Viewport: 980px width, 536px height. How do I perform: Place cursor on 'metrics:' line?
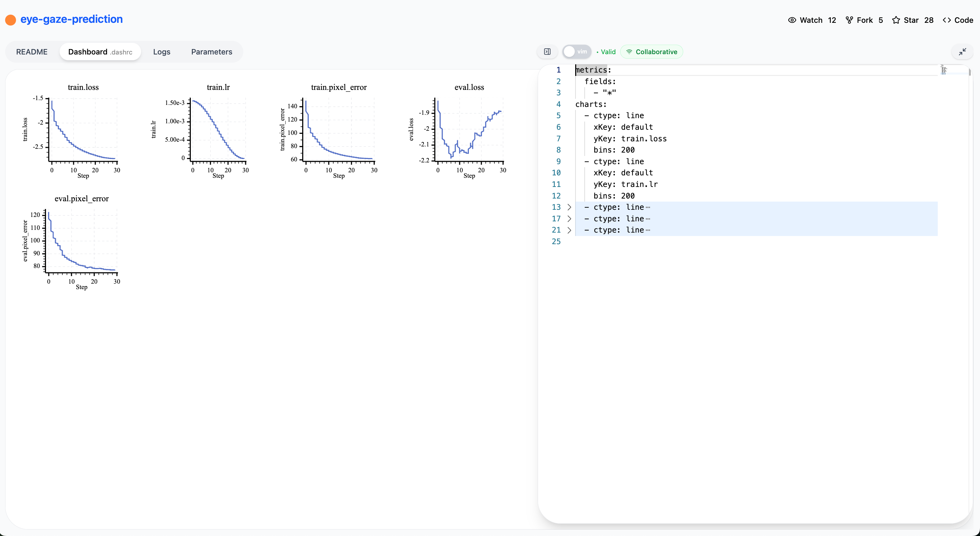[x=593, y=70]
